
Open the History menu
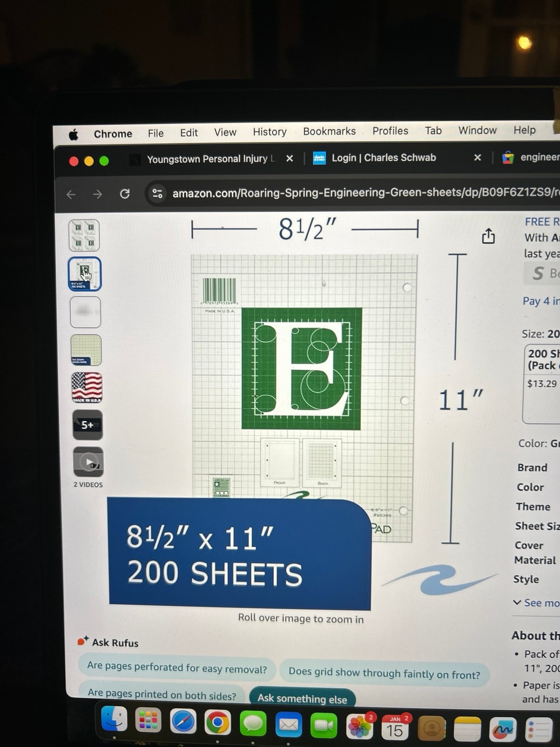270,132
